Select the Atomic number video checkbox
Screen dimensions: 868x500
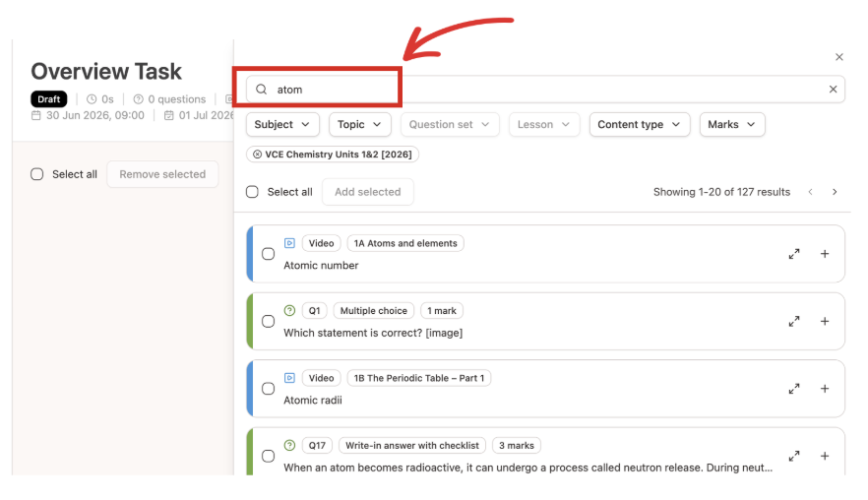tap(268, 254)
